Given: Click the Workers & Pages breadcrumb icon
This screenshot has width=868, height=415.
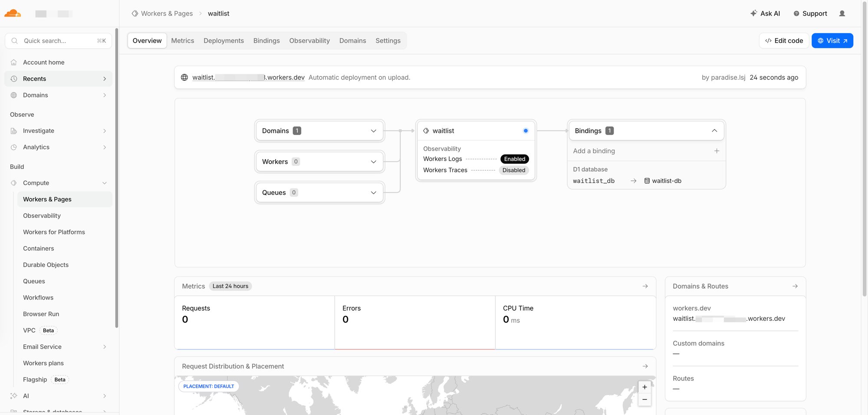Looking at the screenshot, I should click(135, 13).
